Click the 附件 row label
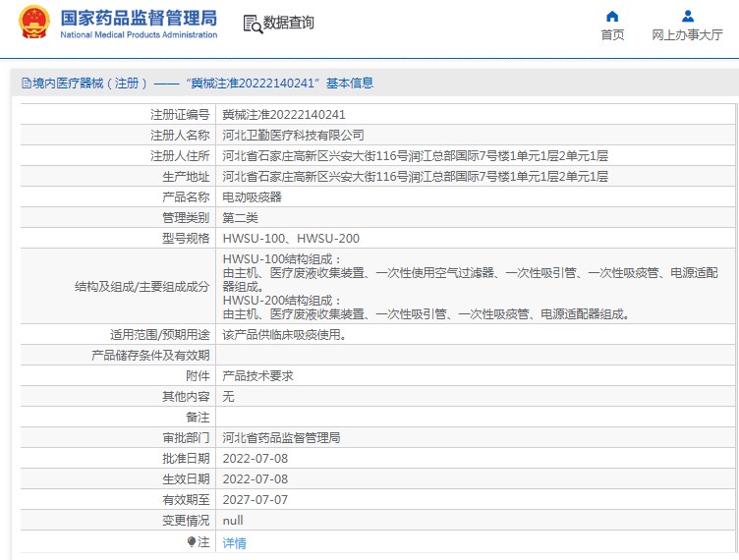Image resolution: width=739 pixels, height=560 pixels. click(x=198, y=376)
